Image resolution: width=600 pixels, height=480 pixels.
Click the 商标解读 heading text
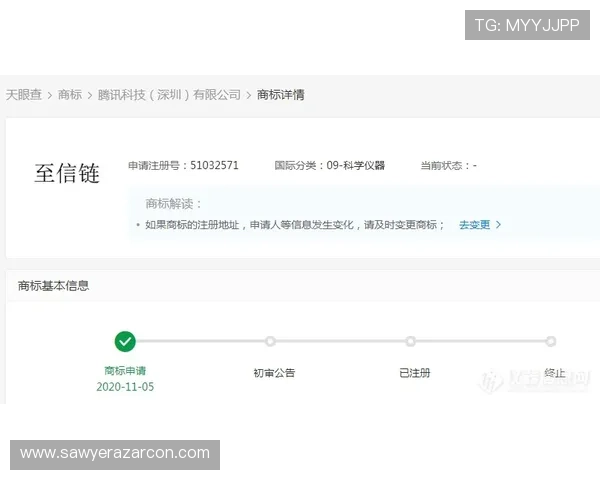pos(173,204)
